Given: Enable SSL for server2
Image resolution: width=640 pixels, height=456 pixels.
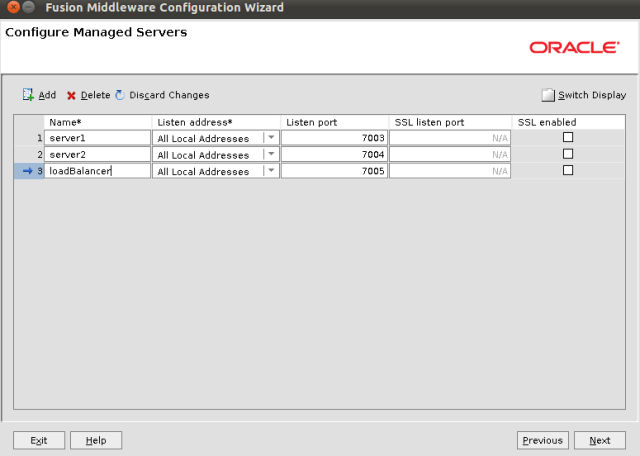Looking at the screenshot, I should coord(568,154).
